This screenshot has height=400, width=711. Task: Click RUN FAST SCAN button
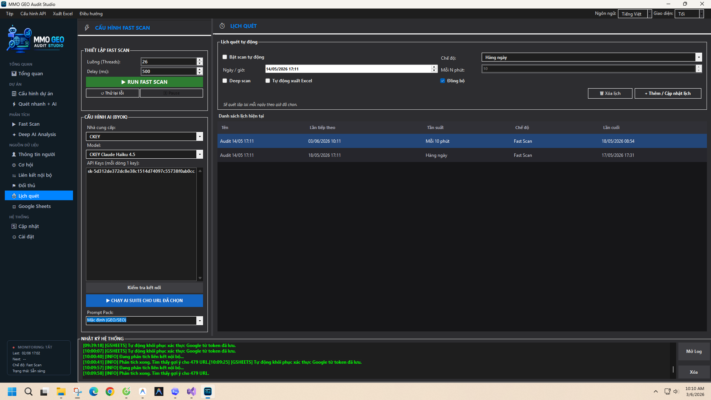pyautogui.click(x=145, y=82)
